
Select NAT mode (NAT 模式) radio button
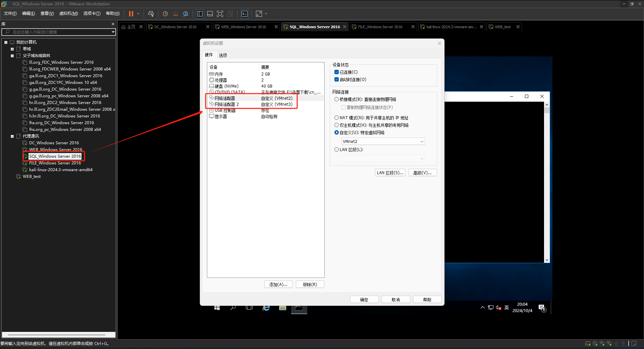(336, 118)
